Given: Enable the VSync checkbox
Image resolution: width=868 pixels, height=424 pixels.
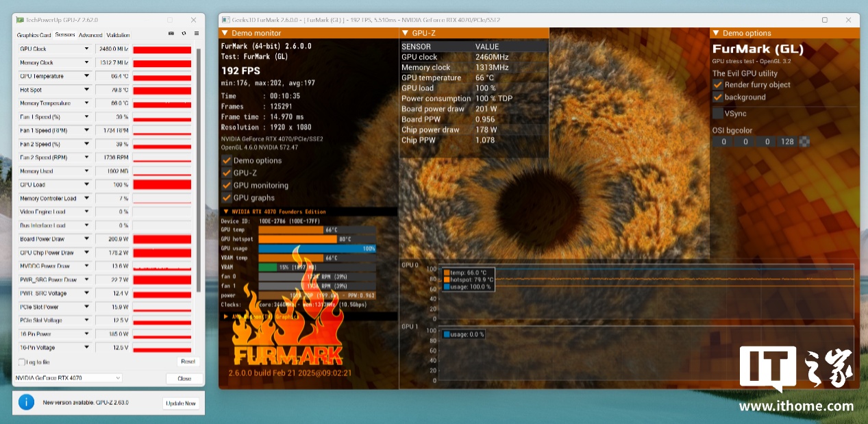Looking at the screenshot, I should [717, 113].
